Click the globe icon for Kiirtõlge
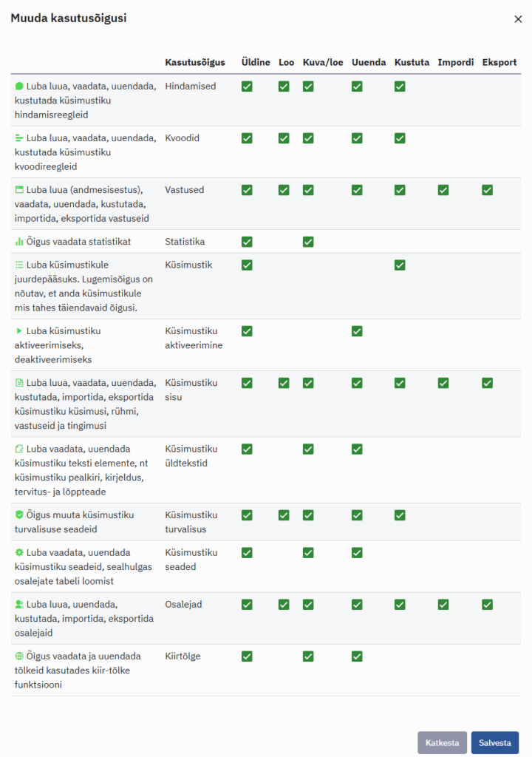This screenshot has height=757, width=532. (19, 656)
